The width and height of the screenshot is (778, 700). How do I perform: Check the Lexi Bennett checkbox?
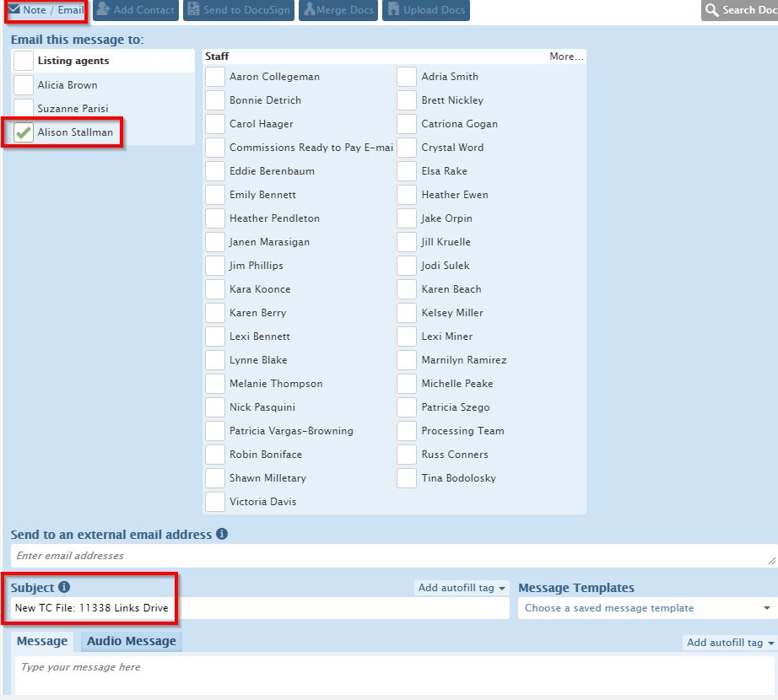click(x=215, y=337)
